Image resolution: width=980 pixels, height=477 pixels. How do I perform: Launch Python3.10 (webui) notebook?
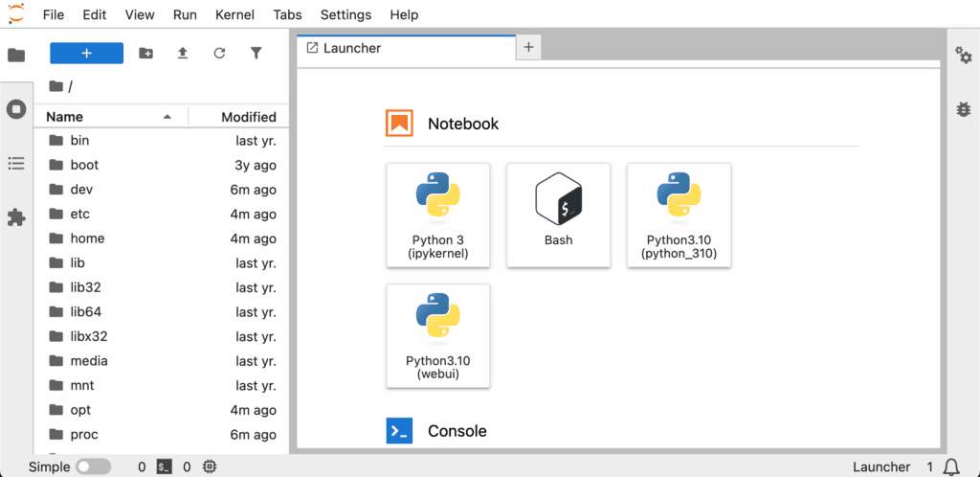(438, 336)
